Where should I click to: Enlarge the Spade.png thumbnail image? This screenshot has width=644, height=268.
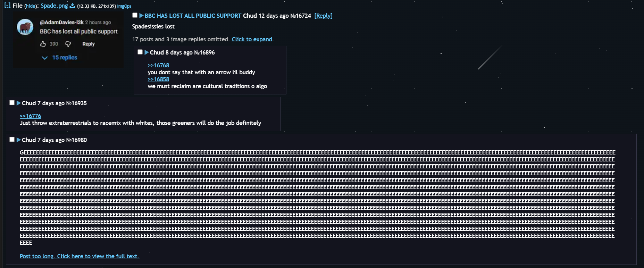[x=68, y=40]
